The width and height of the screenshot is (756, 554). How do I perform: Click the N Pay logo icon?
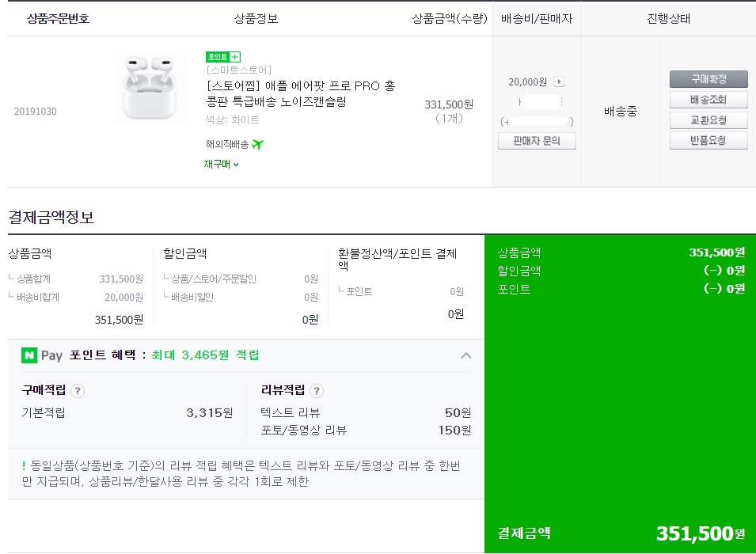[x=29, y=355]
